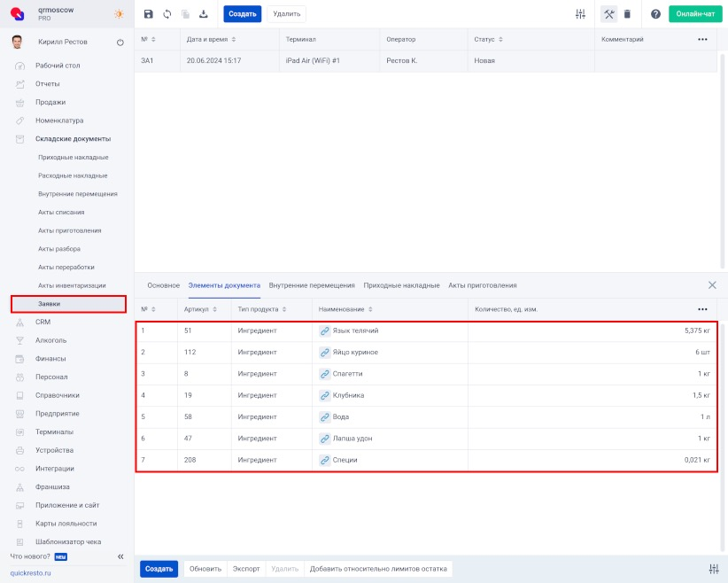Viewport: 728px width, 583px height.
Task: Switch to the Приходные накладные tab
Action: 401,285
